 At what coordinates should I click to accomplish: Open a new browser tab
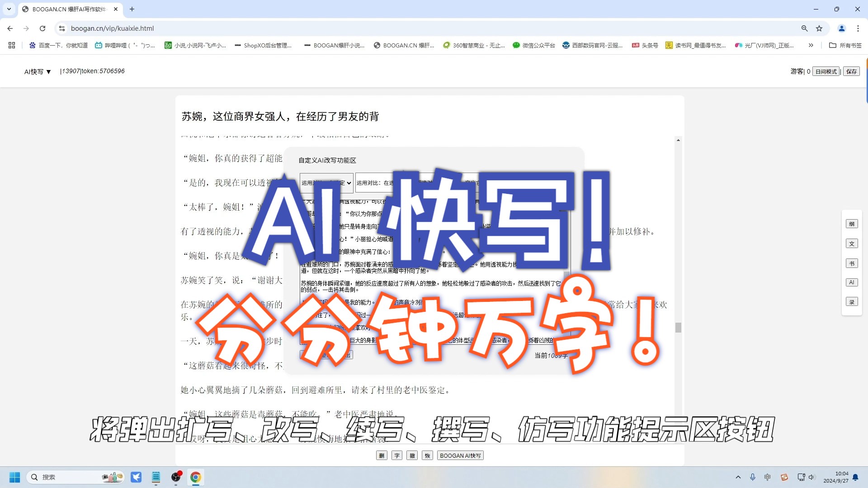point(132,9)
